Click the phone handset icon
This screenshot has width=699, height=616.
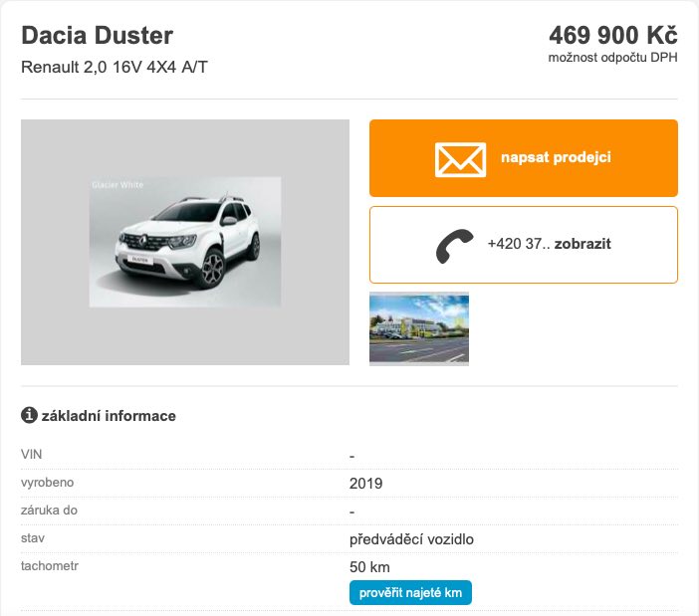[x=454, y=247]
